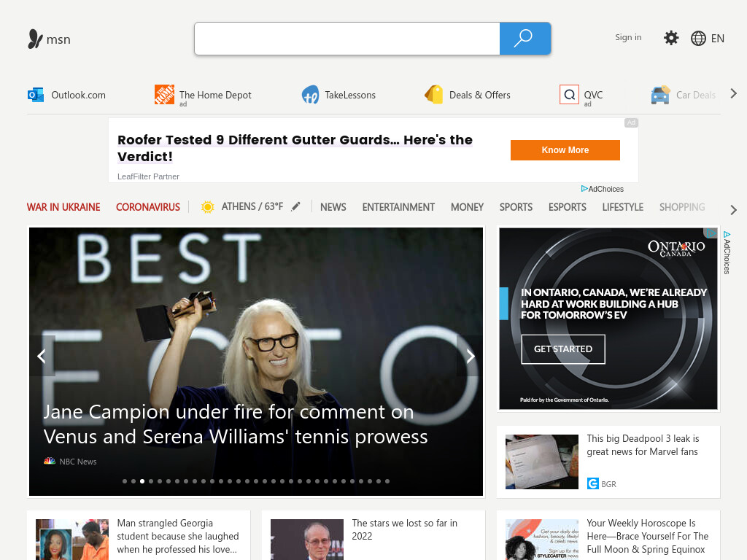Screen dimensions: 747x560
Task: Select the first carousel dot
Action: point(125,481)
